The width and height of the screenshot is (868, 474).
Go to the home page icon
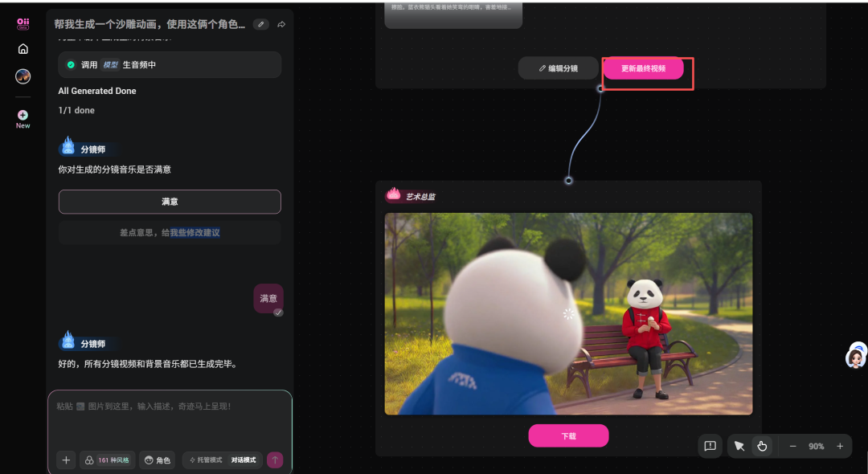(23, 49)
